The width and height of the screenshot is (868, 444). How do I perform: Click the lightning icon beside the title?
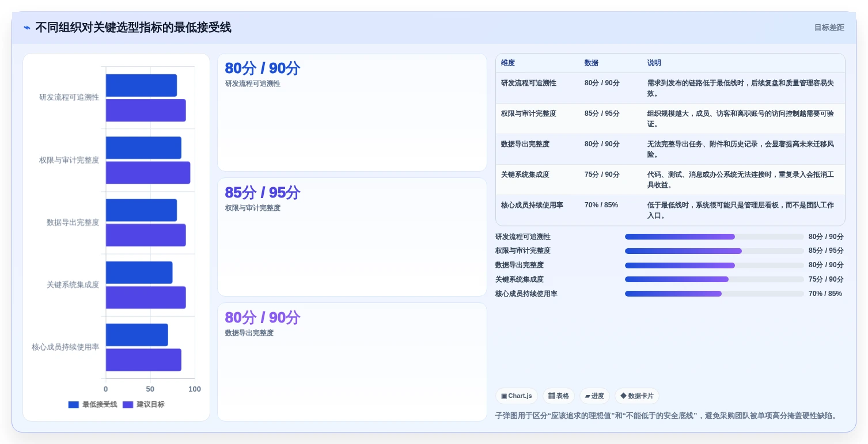27,28
